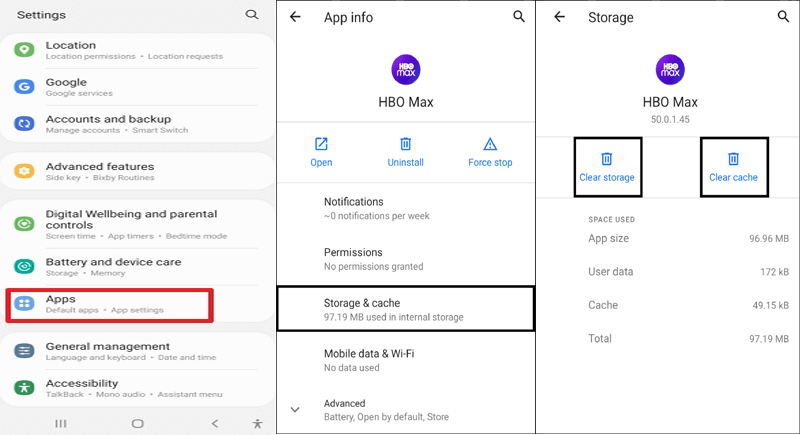
Task: Open Apps in Settings list
Action: (x=110, y=304)
